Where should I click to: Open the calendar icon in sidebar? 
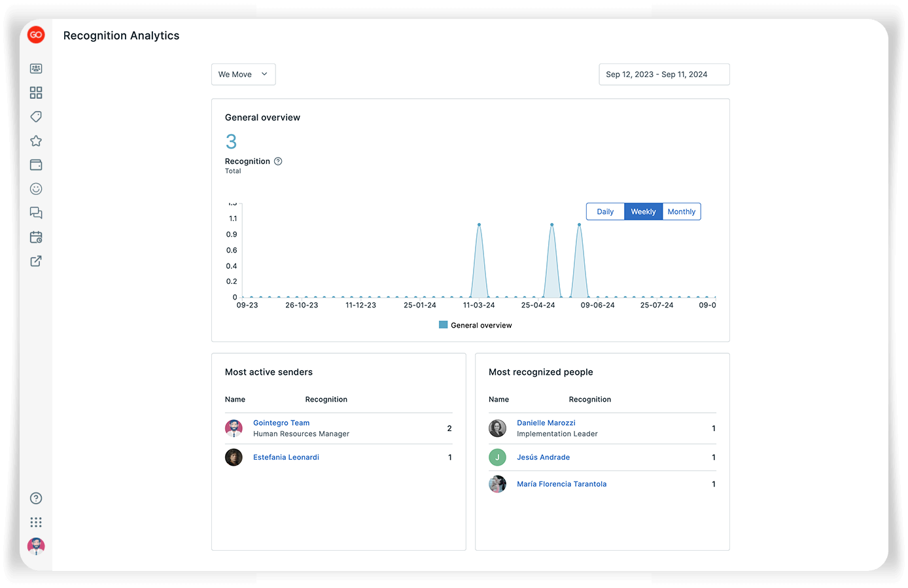(36, 237)
